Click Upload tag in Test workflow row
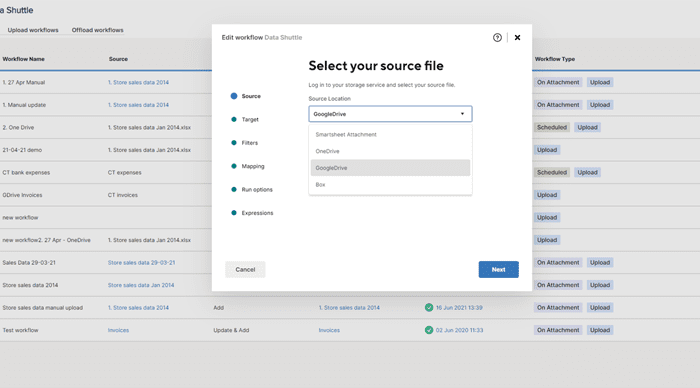 600,330
